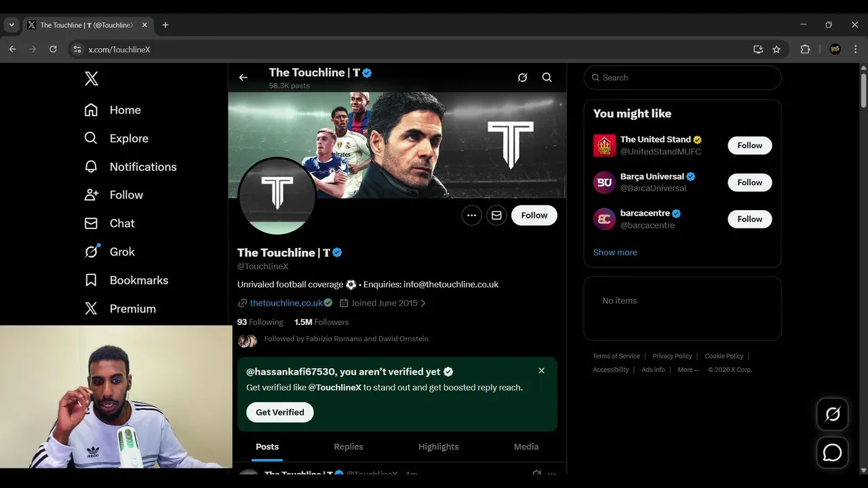Image resolution: width=868 pixels, height=488 pixels.
Task: Follow The Touchline profile
Action: point(534,216)
